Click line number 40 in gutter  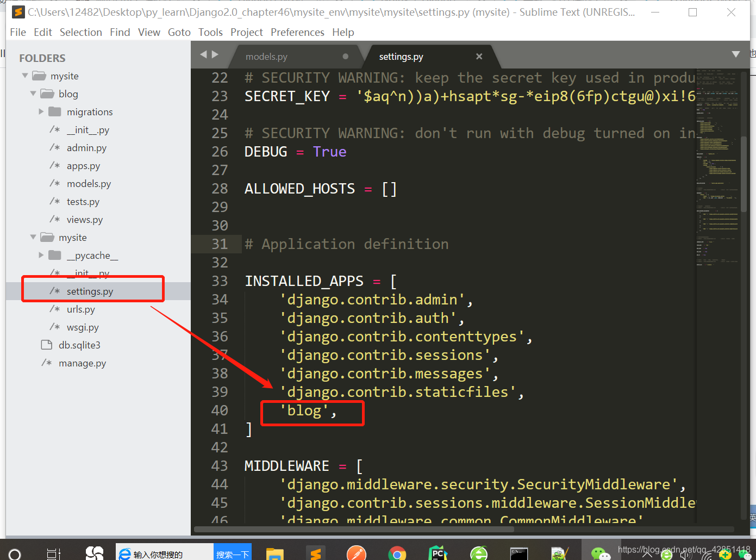tap(220, 410)
